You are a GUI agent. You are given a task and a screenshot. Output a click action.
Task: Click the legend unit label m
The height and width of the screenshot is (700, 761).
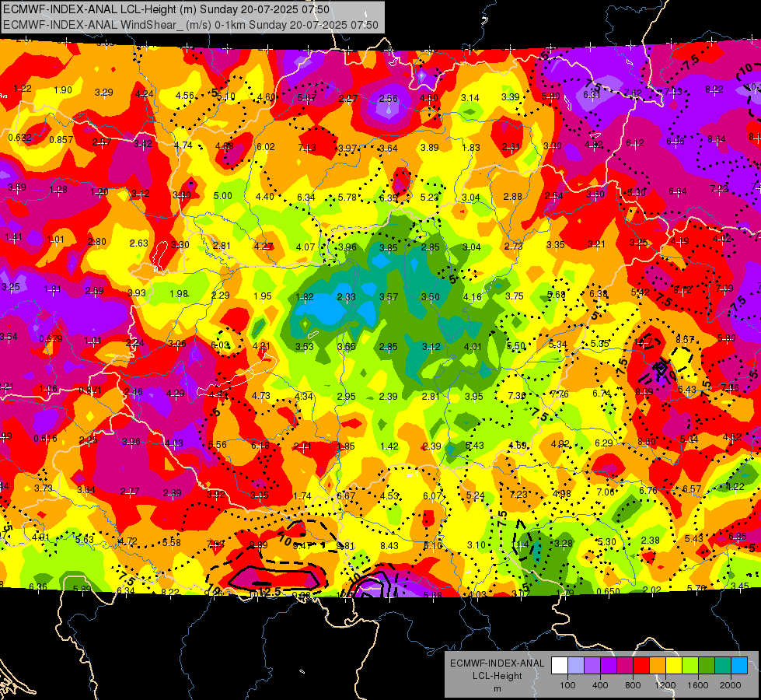497,689
